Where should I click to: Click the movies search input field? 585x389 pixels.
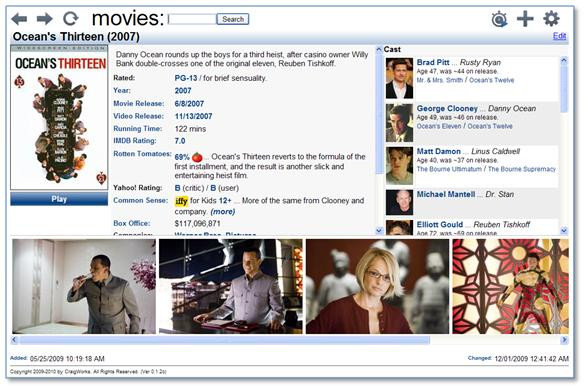click(x=192, y=19)
